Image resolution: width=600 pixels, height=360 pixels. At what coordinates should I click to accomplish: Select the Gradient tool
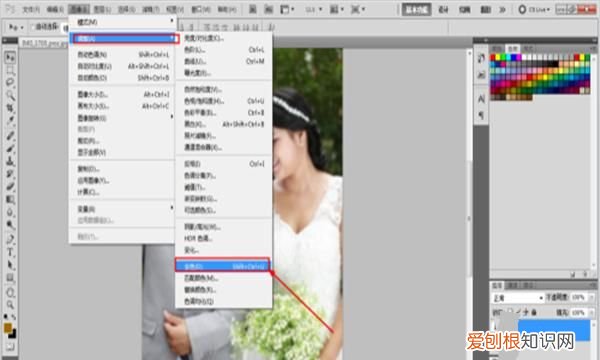10,199
